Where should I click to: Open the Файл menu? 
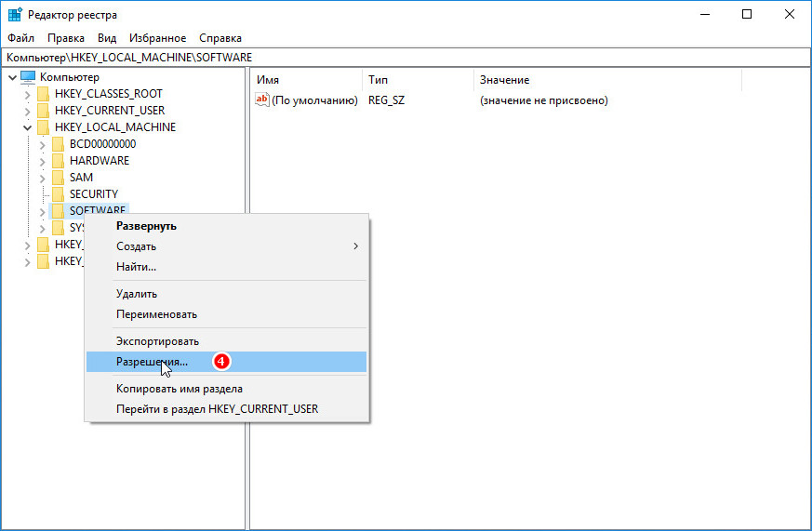click(x=20, y=38)
